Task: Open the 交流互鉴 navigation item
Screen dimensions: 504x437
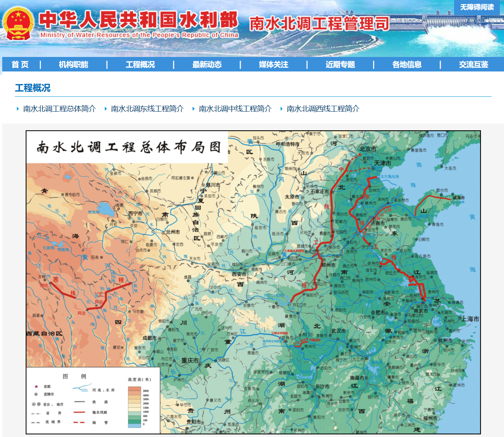Action: pyautogui.click(x=473, y=64)
